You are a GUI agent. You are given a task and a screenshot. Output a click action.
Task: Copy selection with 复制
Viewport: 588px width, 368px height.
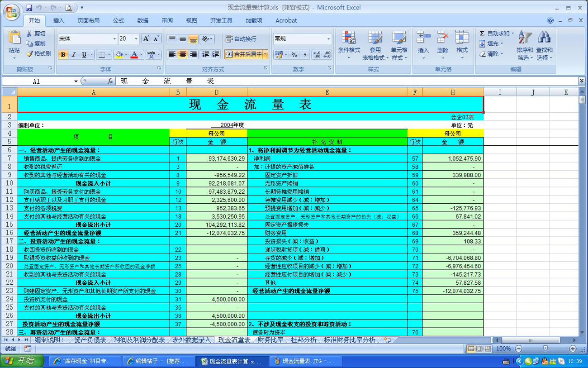[x=36, y=43]
